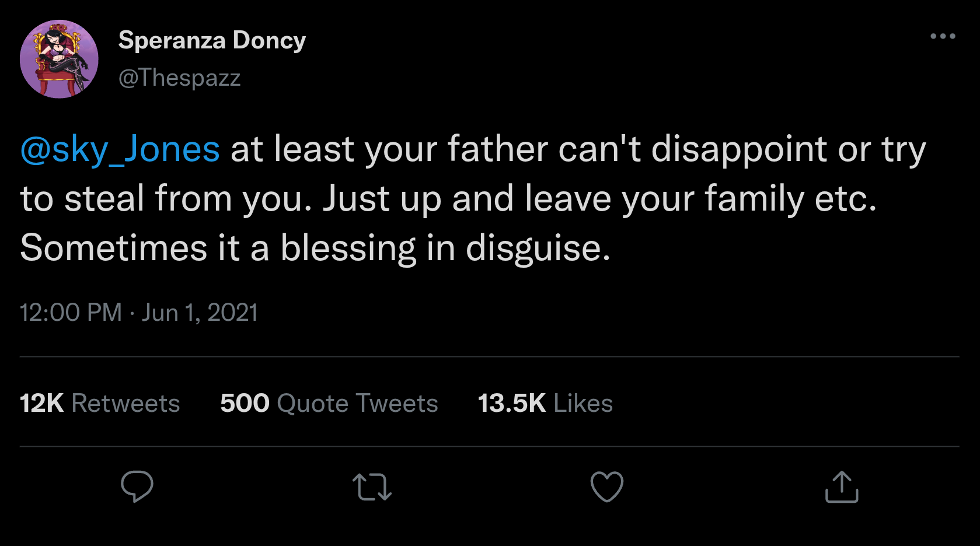Image resolution: width=980 pixels, height=546 pixels.
Task: View the 12K retweets count number
Action: [x=41, y=403]
